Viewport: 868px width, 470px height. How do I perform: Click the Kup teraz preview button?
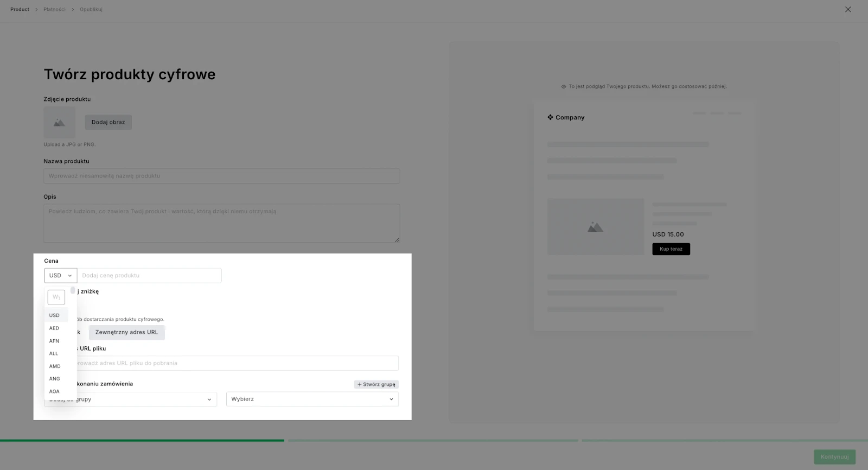pos(671,249)
